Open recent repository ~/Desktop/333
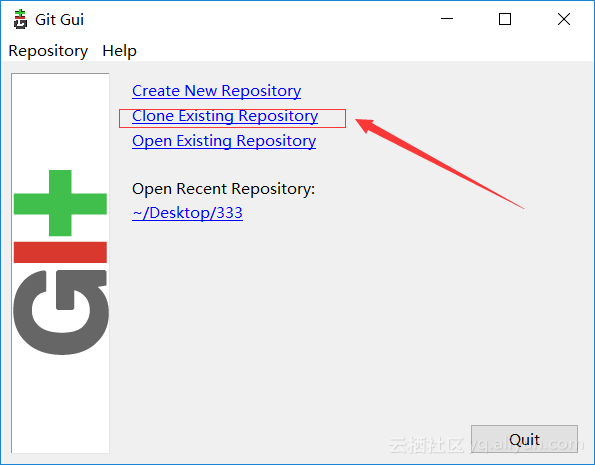Screen dimensions: 595x465 [187, 213]
